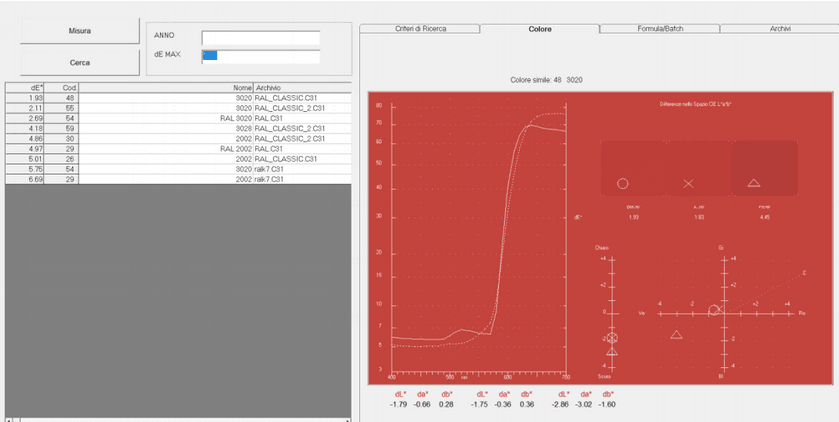839x422 pixels.
Task: Click the triangle marker on the lightness axis
Action: point(612,351)
